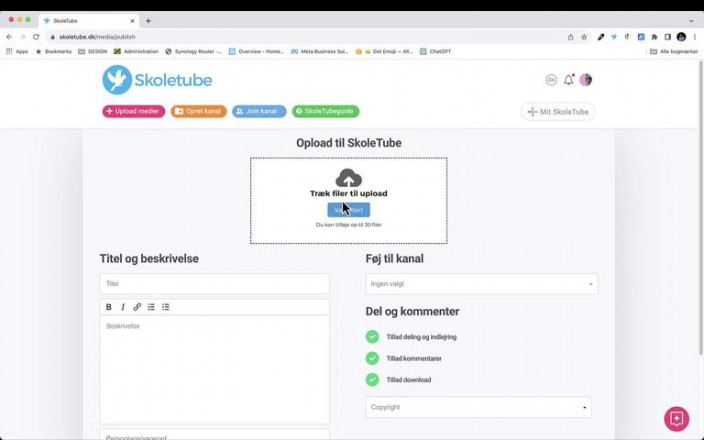Toggle bold formatting in description editor
This screenshot has width=704, height=440.
[x=109, y=307]
